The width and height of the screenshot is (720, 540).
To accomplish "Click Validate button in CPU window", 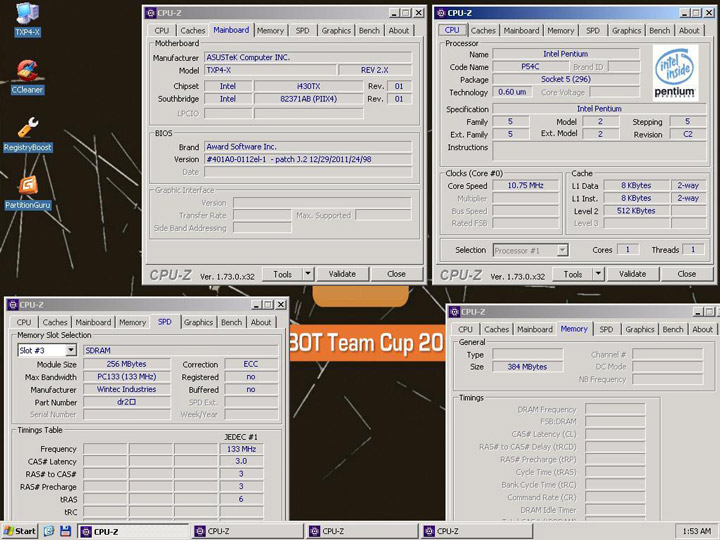I will click(632, 274).
